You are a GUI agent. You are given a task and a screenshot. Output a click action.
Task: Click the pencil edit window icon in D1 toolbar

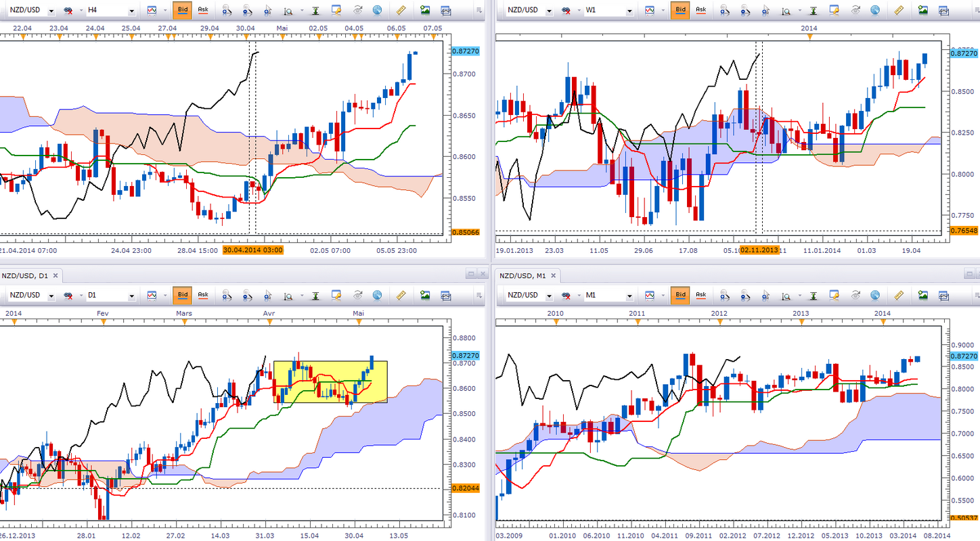(336, 295)
